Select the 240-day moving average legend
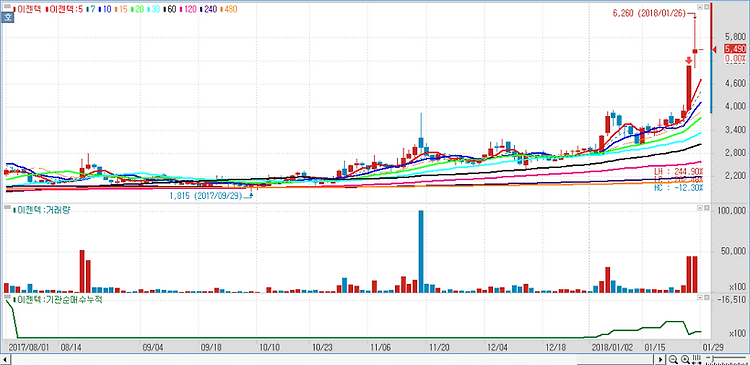Image resolution: width=750 pixels, height=365 pixels. click(209, 9)
